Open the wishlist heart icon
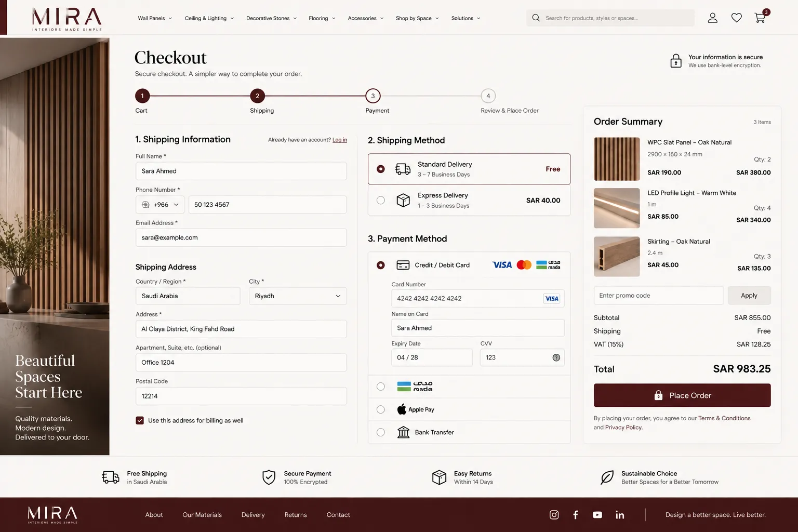The image size is (798, 532). [x=737, y=18]
